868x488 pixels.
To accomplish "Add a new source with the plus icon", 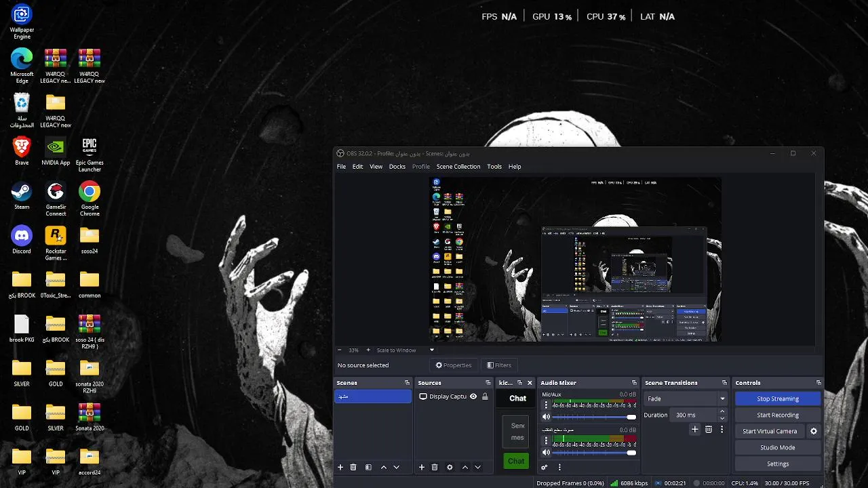I will click(422, 467).
